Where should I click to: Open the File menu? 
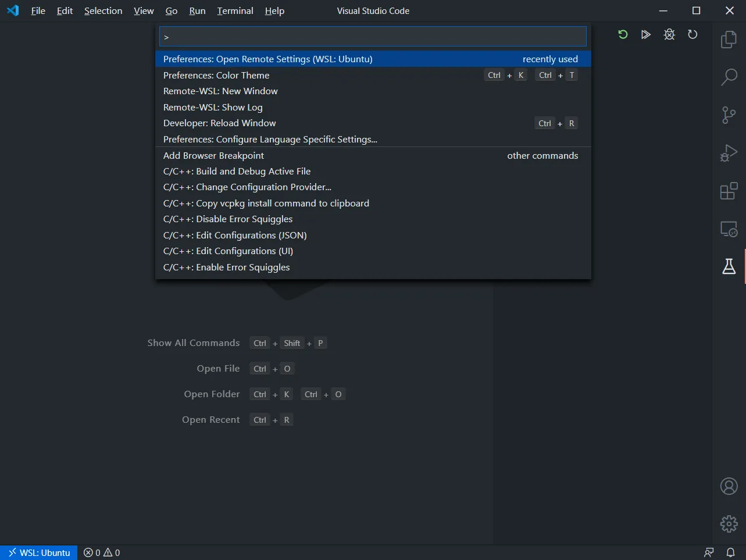[38, 10]
